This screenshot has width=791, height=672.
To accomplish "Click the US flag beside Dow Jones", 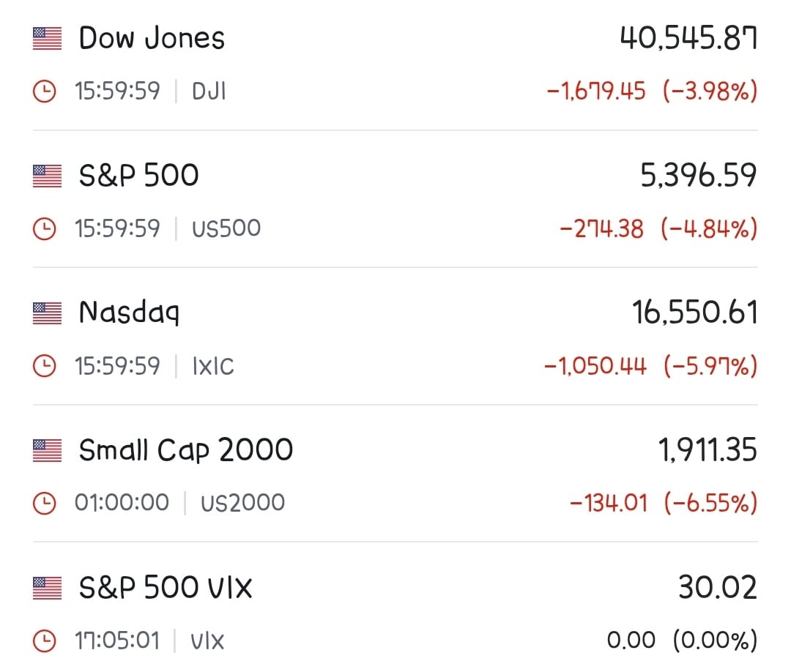I will point(47,39).
